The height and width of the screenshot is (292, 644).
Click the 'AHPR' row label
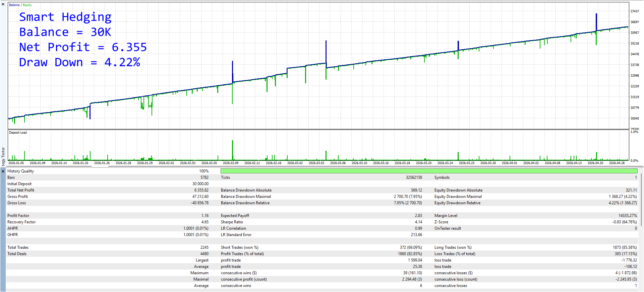coord(13,228)
